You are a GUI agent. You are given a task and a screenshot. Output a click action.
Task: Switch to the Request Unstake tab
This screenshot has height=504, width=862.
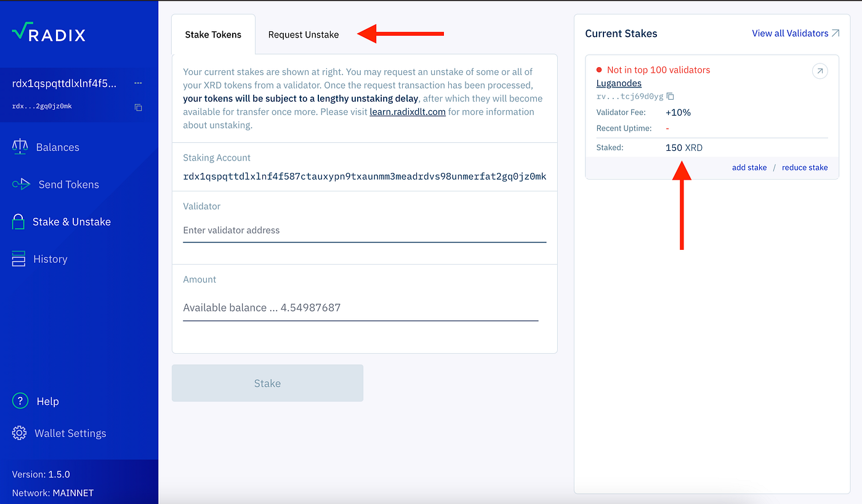304,34
